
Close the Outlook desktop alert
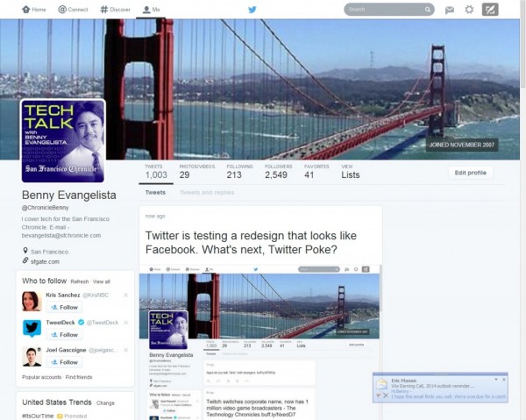(x=504, y=380)
